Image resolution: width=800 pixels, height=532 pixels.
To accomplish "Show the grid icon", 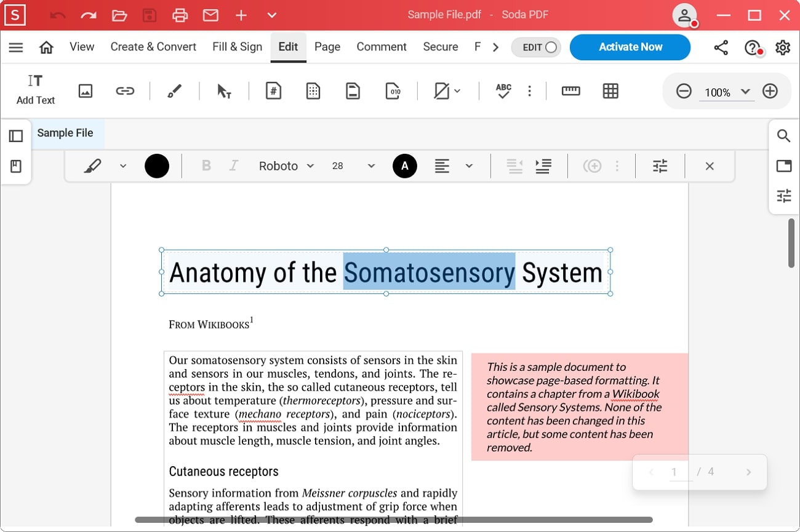I will pyautogui.click(x=610, y=91).
